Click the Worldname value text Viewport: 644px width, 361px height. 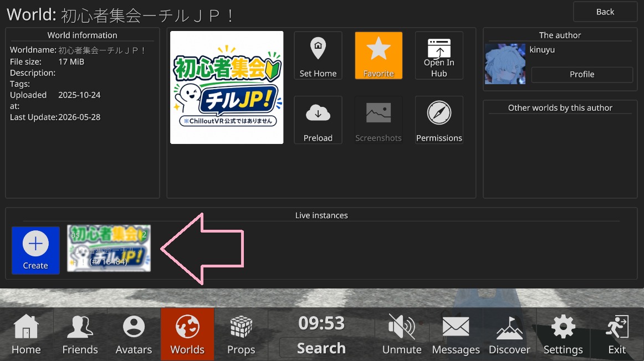tap(102, 50)
